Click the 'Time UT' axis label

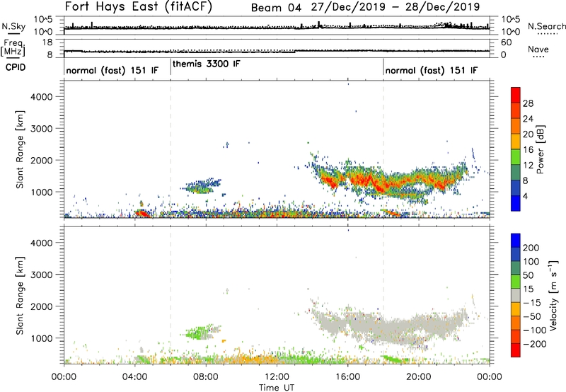click(277, 388)
